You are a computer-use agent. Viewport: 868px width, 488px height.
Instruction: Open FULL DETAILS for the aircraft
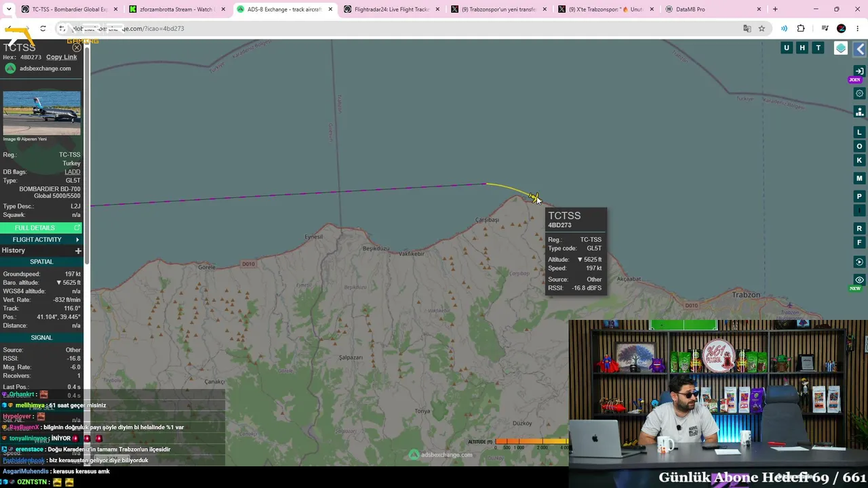coord(41,228)
